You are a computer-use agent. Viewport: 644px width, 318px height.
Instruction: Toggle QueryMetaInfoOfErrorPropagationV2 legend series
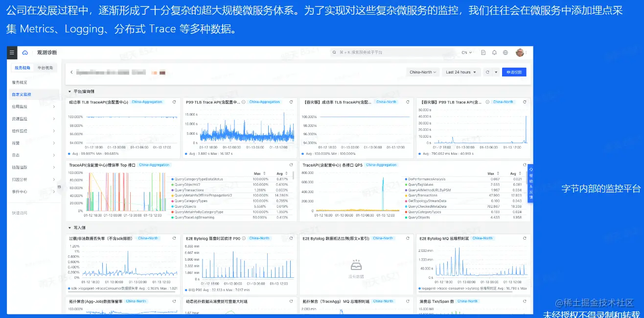coord(201,196)
